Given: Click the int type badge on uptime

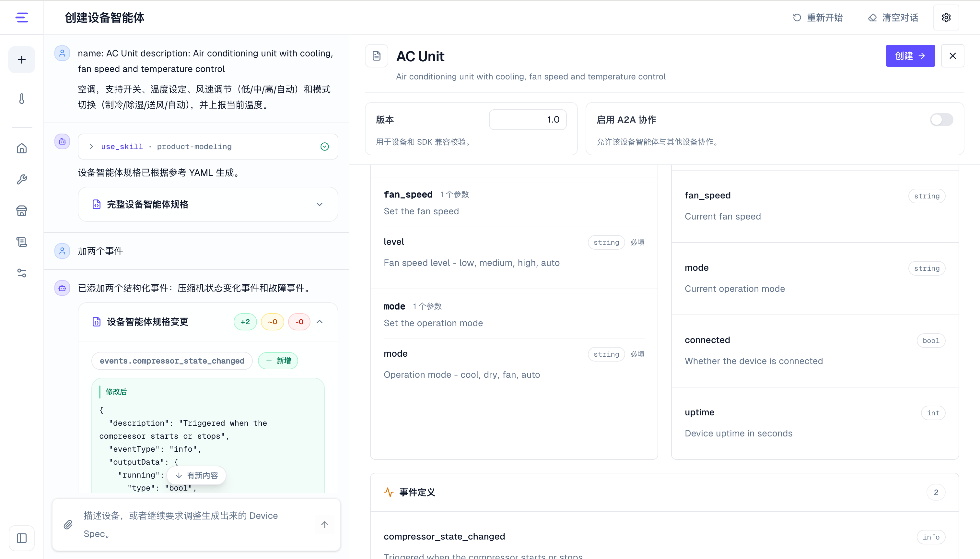Looking at the screenshot, I should [933, 413].
